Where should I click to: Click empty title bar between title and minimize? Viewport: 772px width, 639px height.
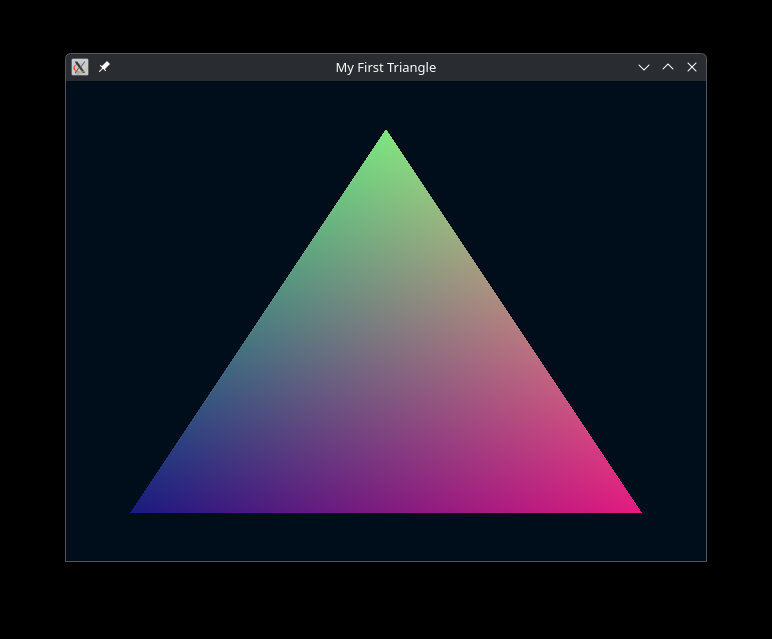tap(540, 67)
